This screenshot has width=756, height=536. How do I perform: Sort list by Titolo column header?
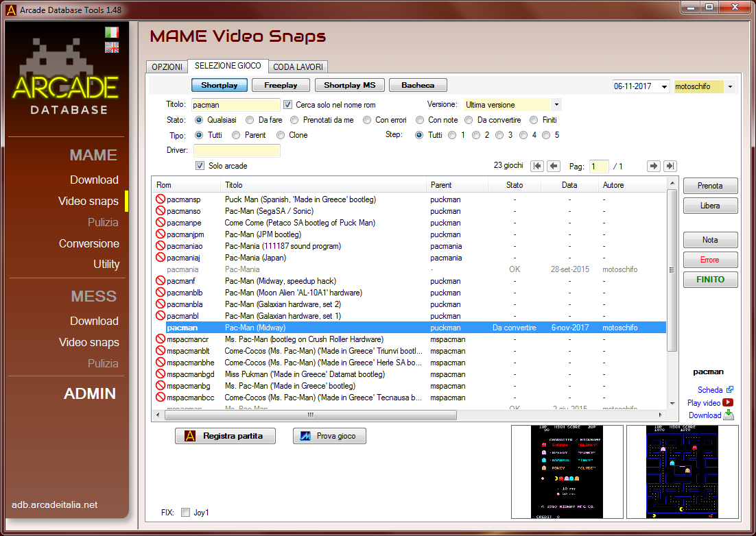(324, 185)
